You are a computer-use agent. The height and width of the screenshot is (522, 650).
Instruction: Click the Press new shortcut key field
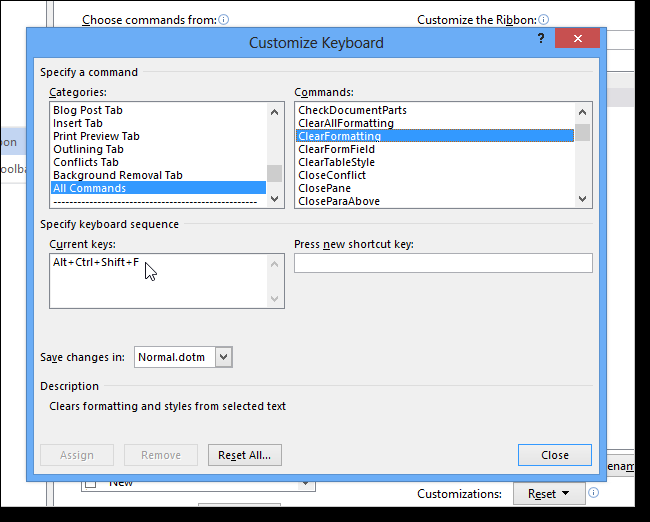click(443, 263)
